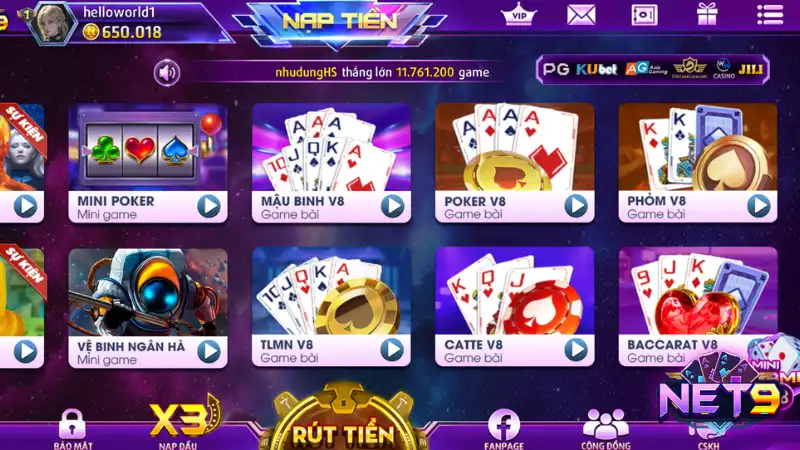Launch Poker V8 with play arrow
Viewport: 800px width, 450px height.
pos(576,206)
